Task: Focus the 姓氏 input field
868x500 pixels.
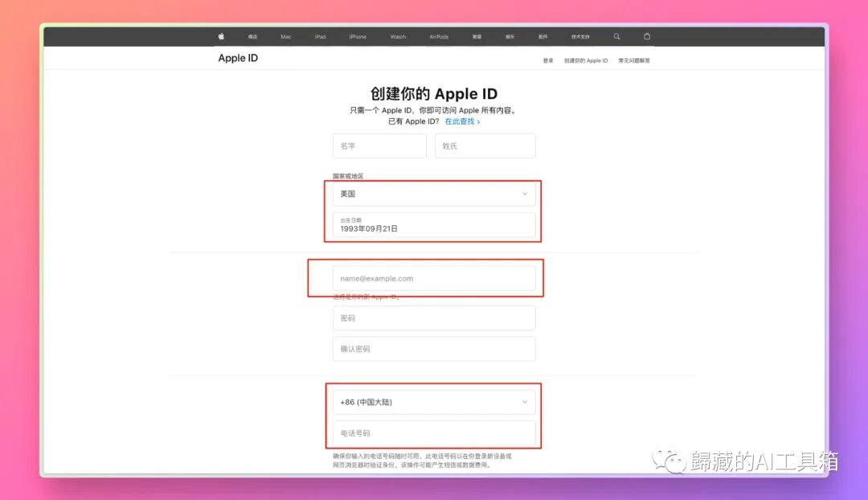Action: 485,145
